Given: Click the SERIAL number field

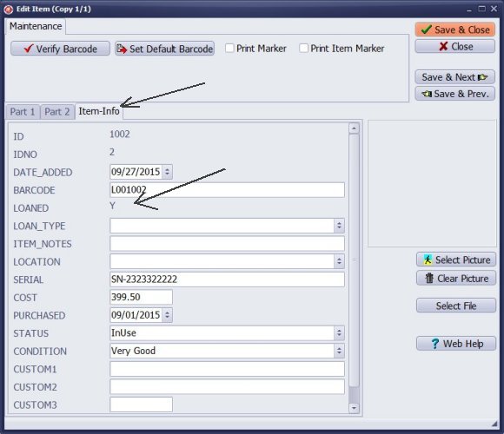Looking at the screenshot, I should [x=228, y=279].
